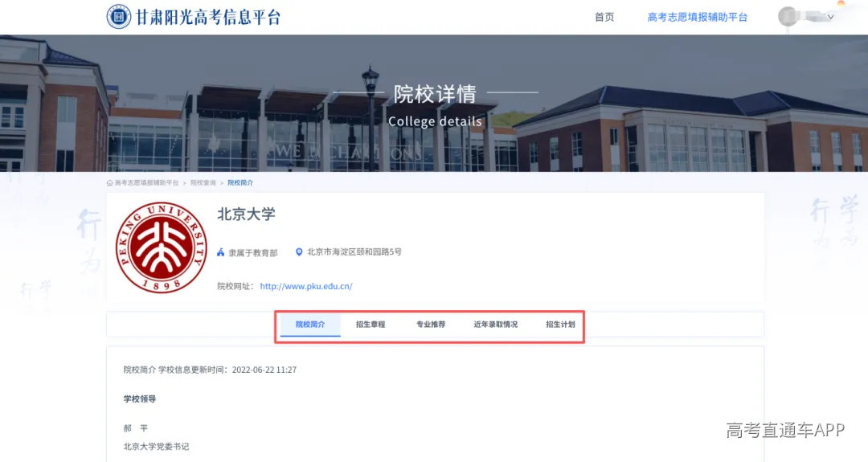Go to 院校查询 breadcrumb link
868x462 pixels.
point(203,182)
